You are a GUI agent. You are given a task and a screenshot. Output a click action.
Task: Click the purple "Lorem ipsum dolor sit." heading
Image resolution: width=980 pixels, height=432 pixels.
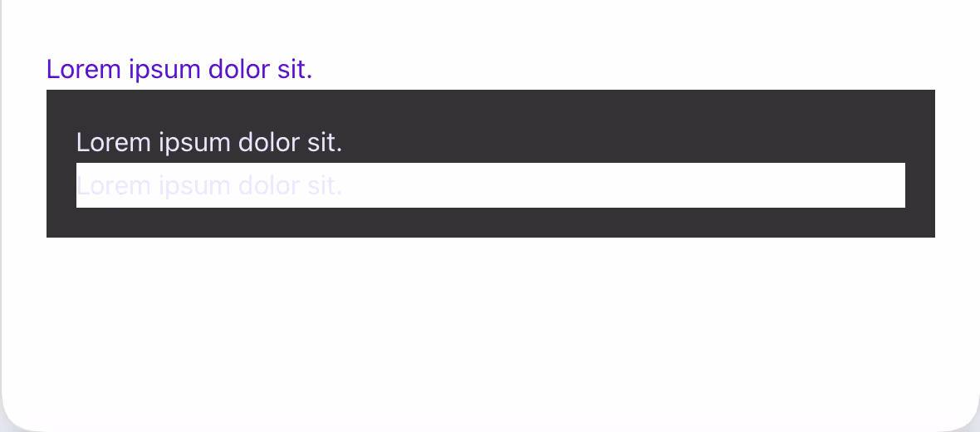click(x=179, y=70)
